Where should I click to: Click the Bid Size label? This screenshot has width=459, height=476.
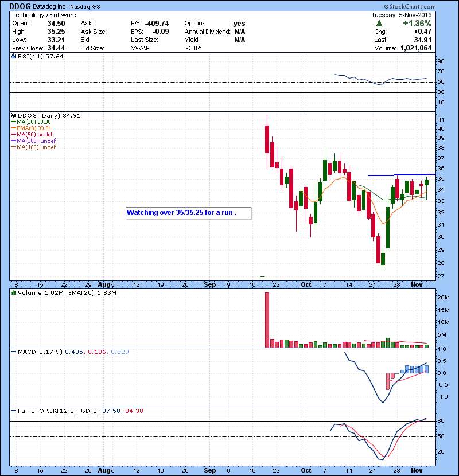click(92, 48)
